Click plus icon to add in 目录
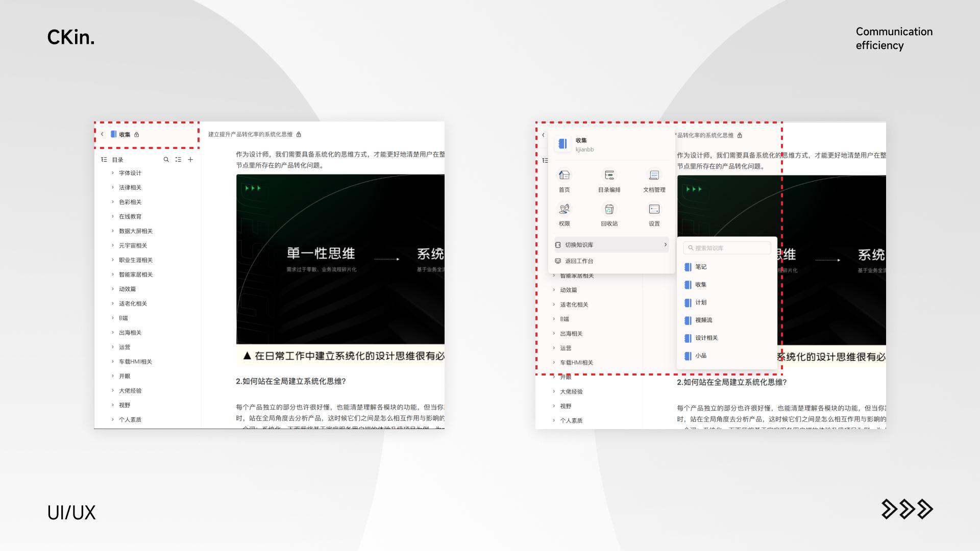The width and height of the screenshot is (980, 551). click(190, 160)
